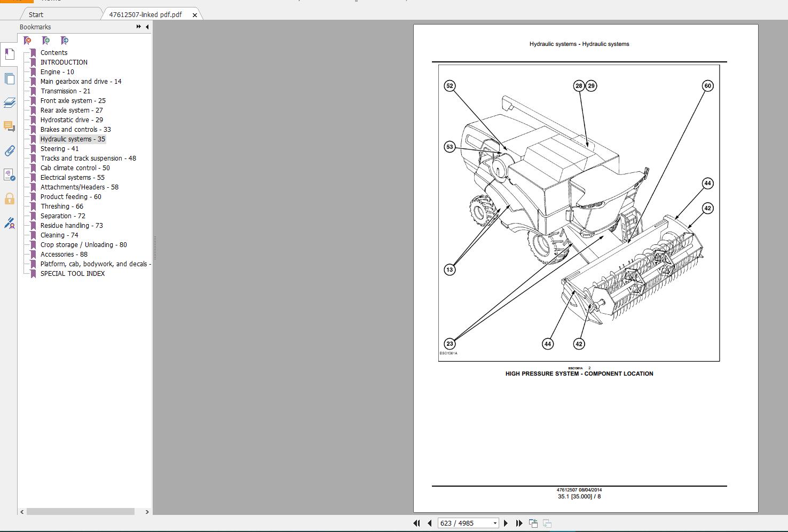The height and width of the screenshot is (532, 788).
Task: Open the Layers panel icon
Action: (9, 102)
